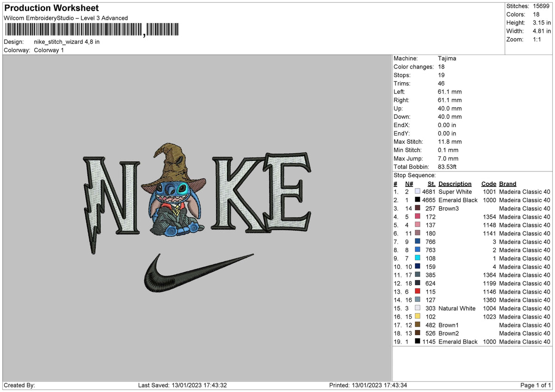The width and height of the screenshot is (555, 392).
Task: Click the Machine value 'Tajima'
Action: pyautogui.click(x=447, y=58)
